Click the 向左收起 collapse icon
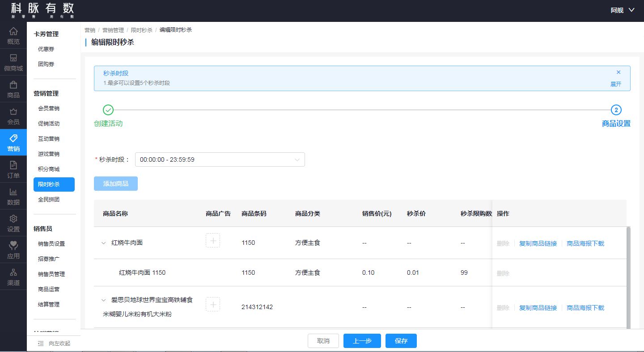The image size is (644, 352). tap(41, 344)
